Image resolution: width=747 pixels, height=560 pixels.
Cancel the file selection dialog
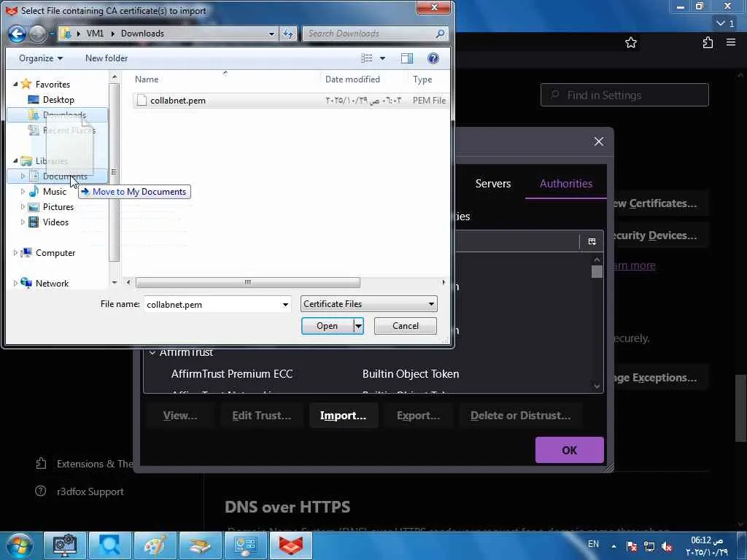pyautogui.click(x=406, y=326)
